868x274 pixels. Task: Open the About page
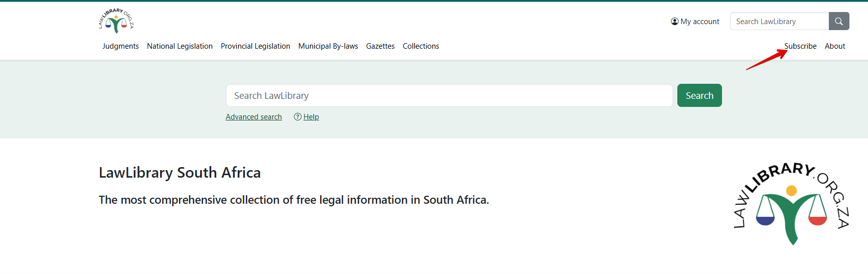click(x=835, y=46)
